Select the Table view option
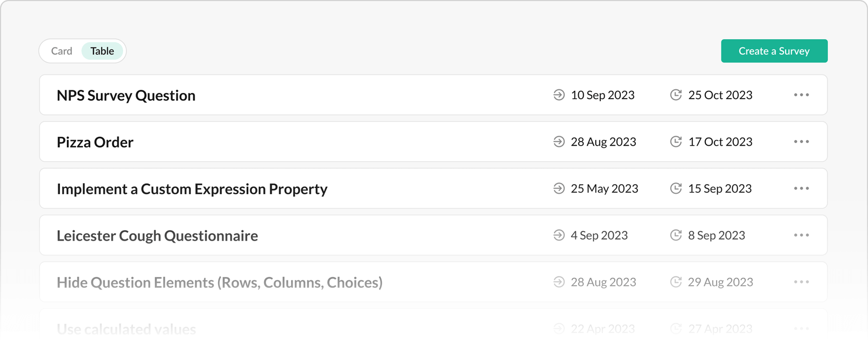Screen dimensions: 868x342 click(102, 51)
